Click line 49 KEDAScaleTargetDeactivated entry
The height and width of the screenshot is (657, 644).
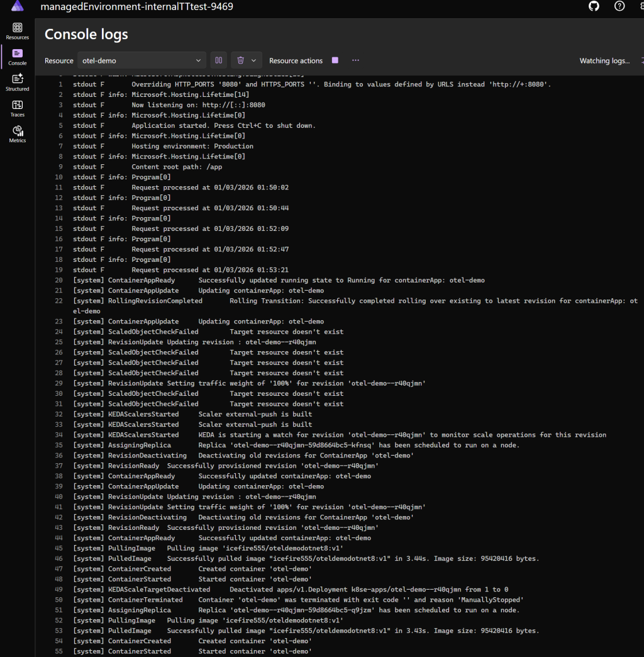(291, 589)
